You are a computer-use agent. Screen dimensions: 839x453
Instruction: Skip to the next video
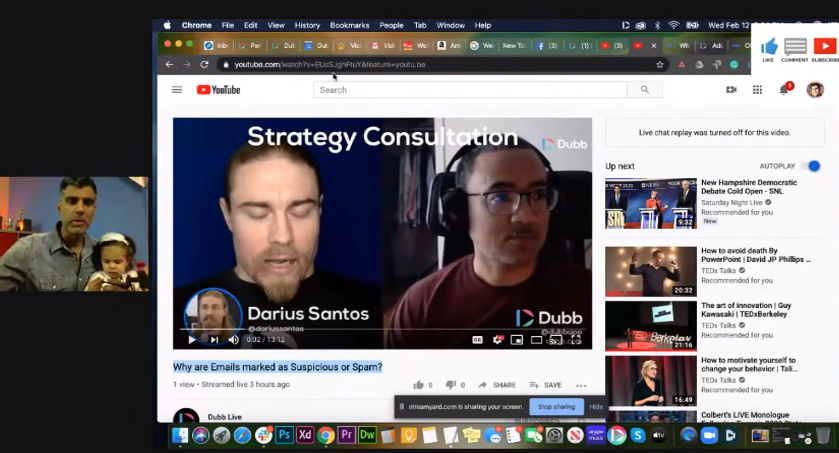214,339
